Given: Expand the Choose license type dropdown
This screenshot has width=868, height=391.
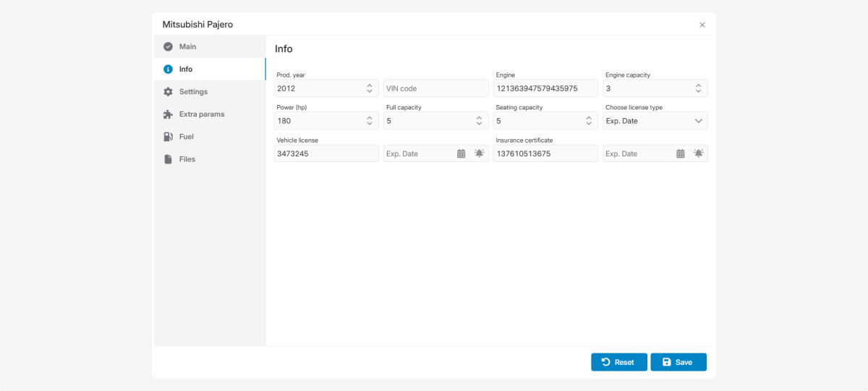Looking at the screenshot, I should (698, 121).
